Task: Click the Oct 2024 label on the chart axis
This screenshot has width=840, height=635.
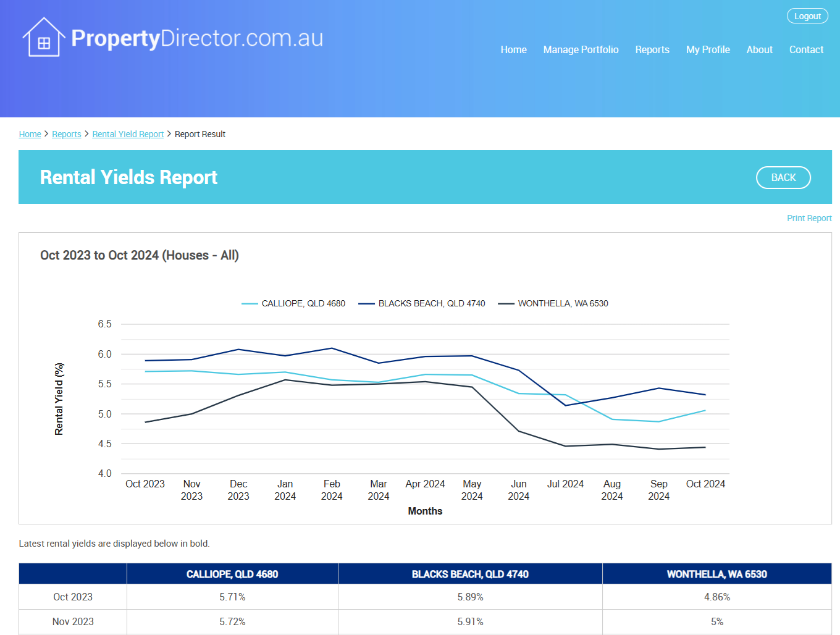Action: coord(705,484)
